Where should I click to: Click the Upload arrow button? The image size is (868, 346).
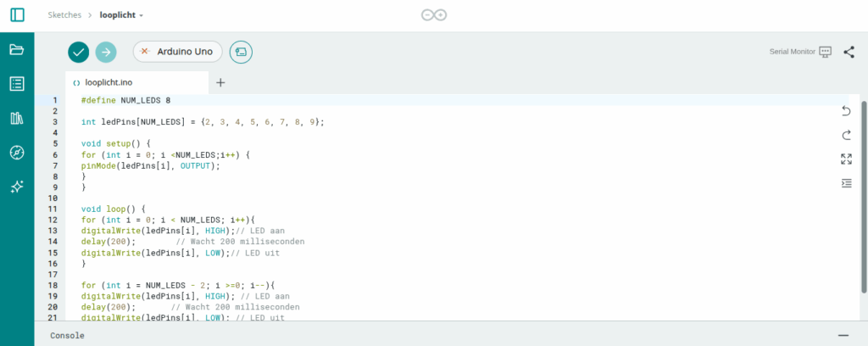pos(106,52)
